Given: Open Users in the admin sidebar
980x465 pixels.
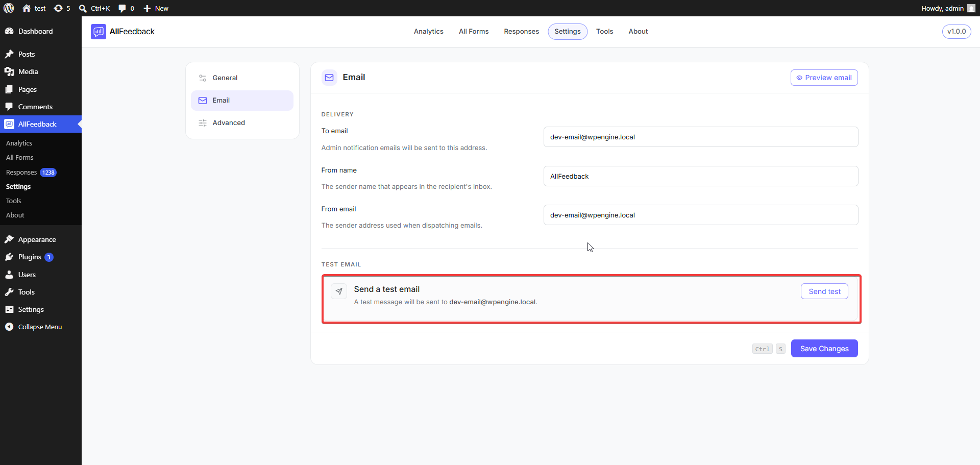Looking at the screenshot, I should point(41,275).
